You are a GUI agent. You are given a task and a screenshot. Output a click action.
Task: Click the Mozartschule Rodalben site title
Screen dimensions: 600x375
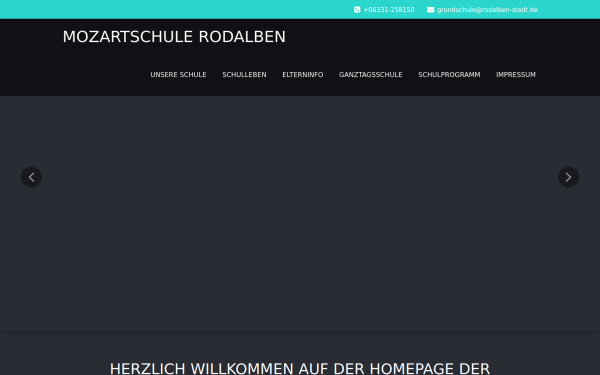174,37
